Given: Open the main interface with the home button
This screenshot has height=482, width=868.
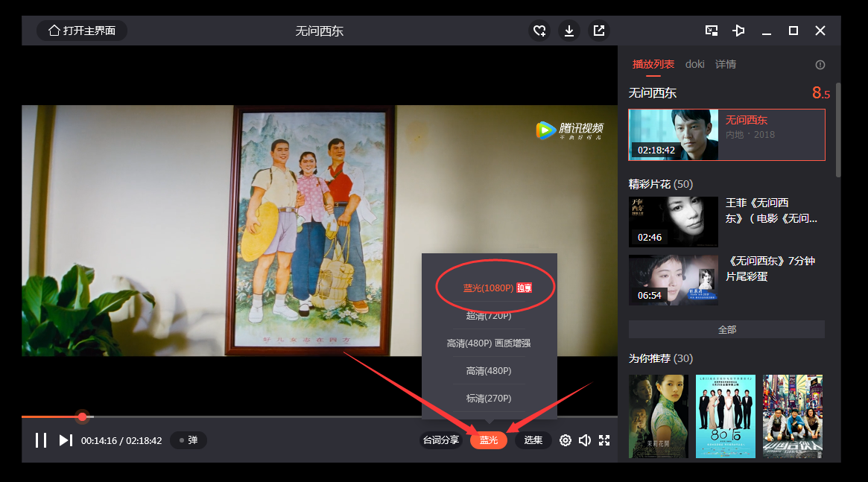Looking at the screenshot, I should 82,31.
